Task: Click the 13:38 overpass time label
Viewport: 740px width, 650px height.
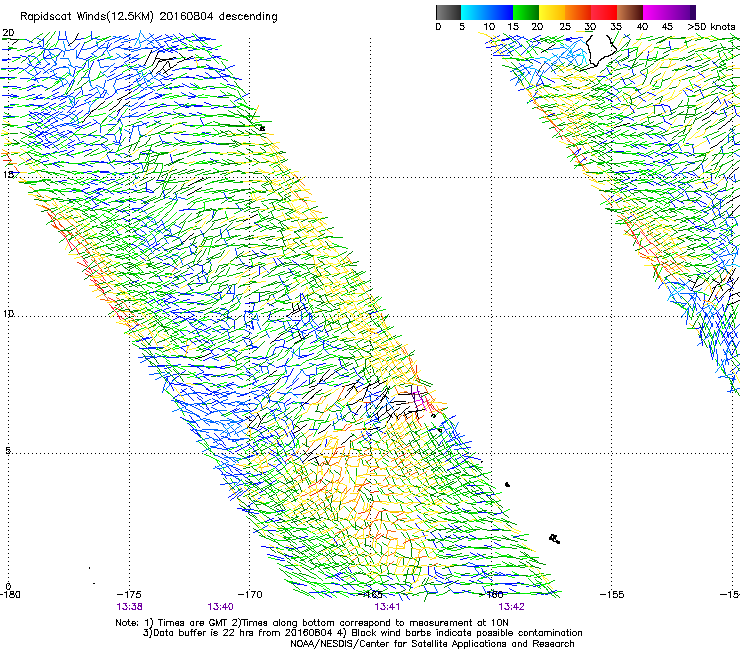Action: tap(129, 607)
